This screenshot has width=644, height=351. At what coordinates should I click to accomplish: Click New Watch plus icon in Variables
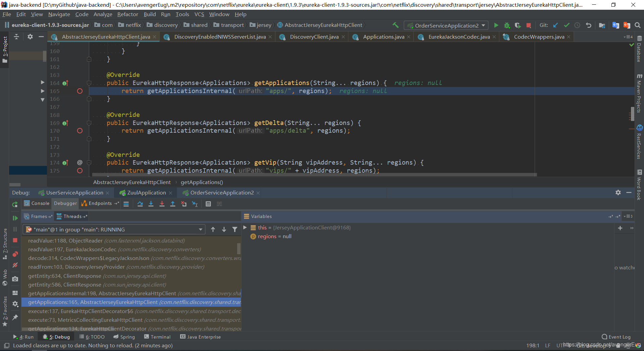(x=620, y=228)
